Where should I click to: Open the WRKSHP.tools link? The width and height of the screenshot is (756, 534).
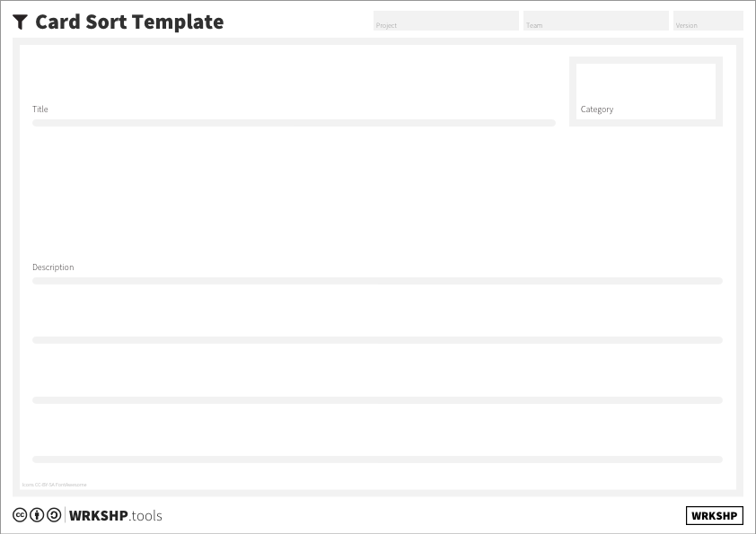(116, 516)
